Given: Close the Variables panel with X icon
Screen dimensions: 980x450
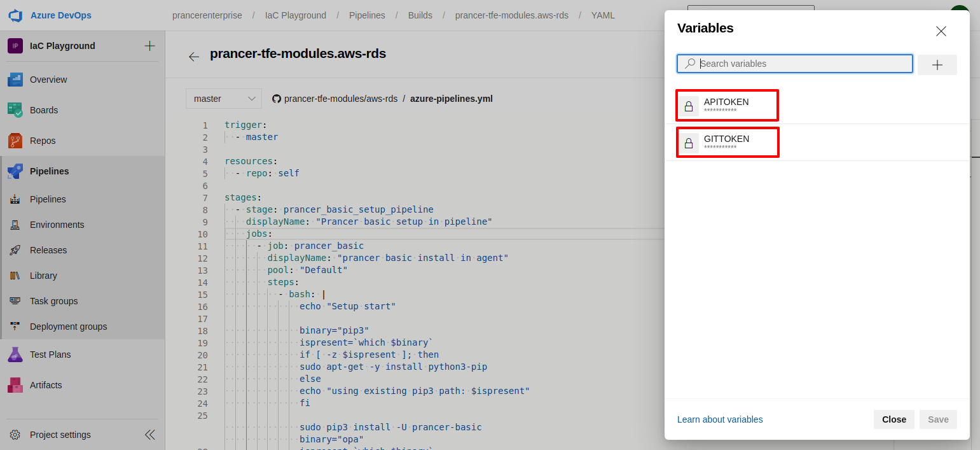Looking at the screenshot, I should click(x=941, y=31).
